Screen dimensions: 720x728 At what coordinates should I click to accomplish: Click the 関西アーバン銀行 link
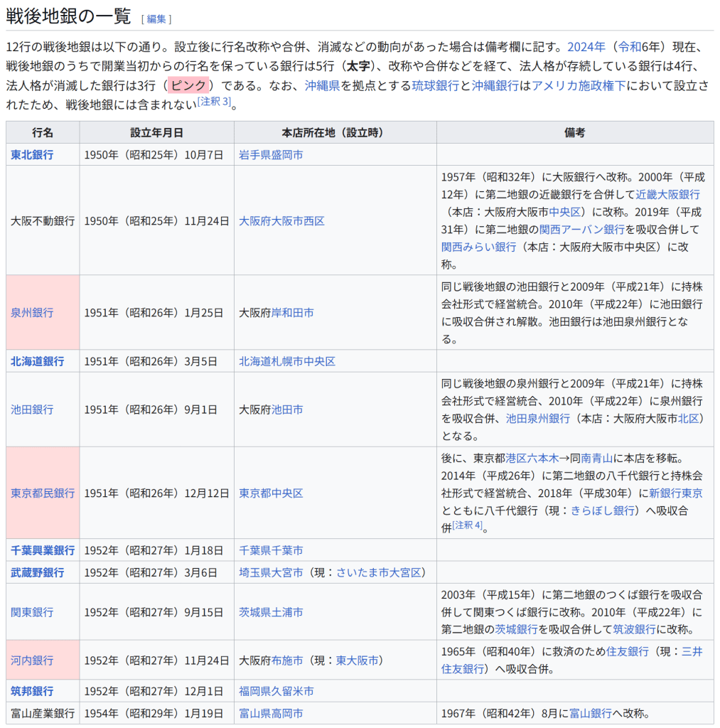pos(581,229)
